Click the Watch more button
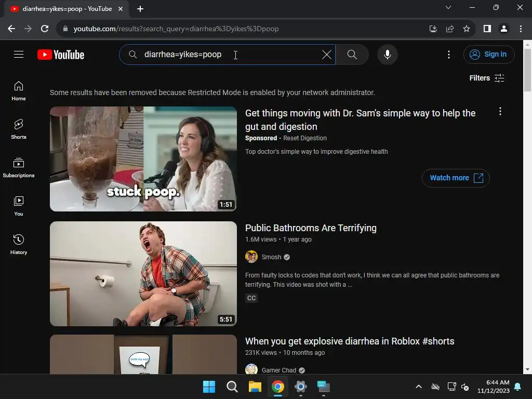Viewport: 532px width, 399px height. click(455, 178)
